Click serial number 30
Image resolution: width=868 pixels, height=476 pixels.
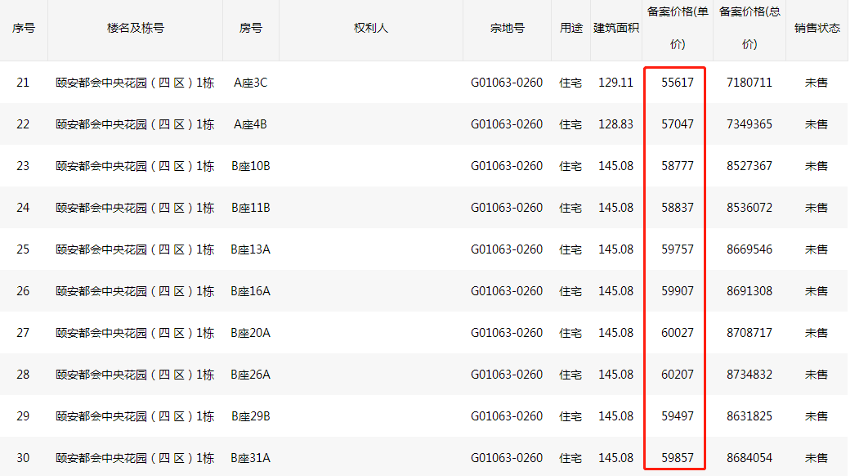(x=23, y=458)
